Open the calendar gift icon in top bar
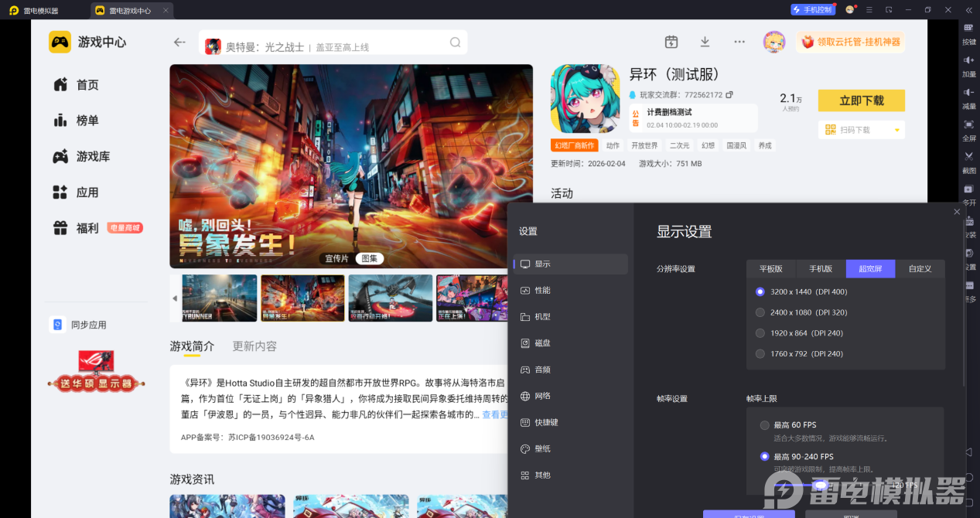The image size is (980, 518). point(671,42)
